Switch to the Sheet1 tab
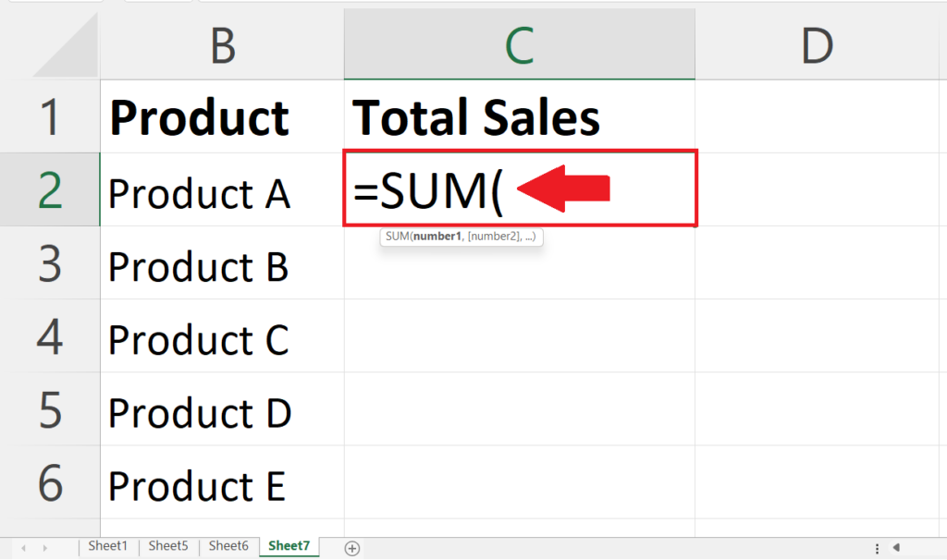The height and width of the screenshot is (560, 947). (108, 546)
